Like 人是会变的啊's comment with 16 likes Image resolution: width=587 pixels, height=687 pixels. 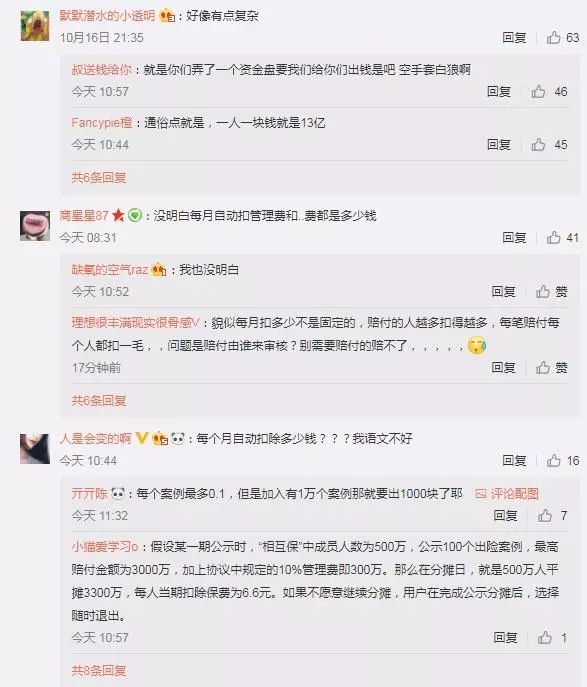(x=554, y=460)
